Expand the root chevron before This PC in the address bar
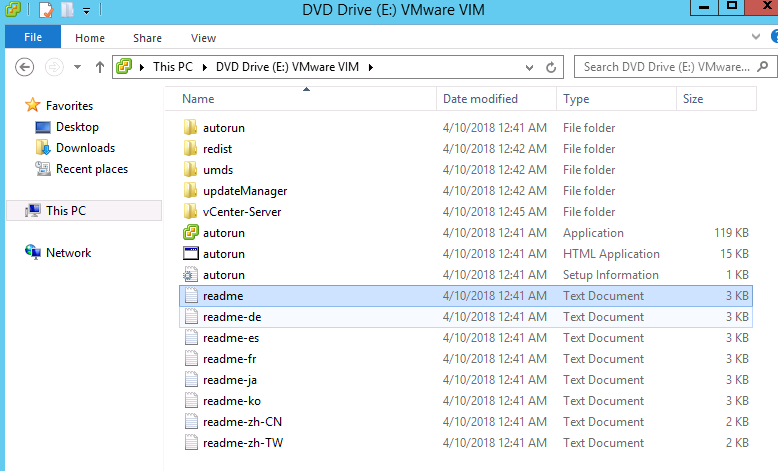Screen dimensions: 778x471 (142, 67)
